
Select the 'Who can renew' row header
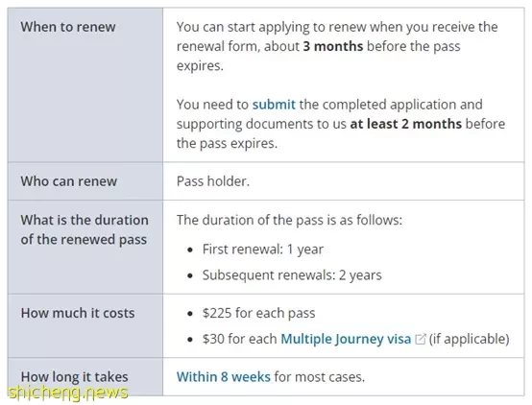(85, 181)
